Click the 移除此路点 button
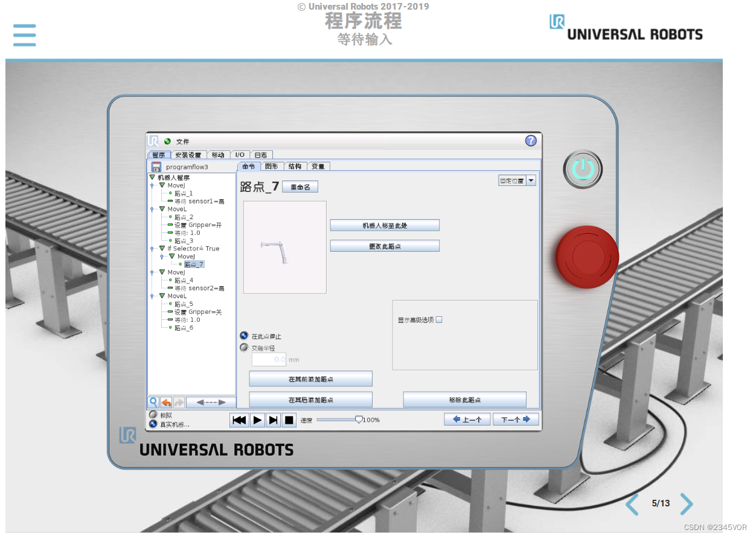This screenshot has width=756, height=536. pos(465,400)
